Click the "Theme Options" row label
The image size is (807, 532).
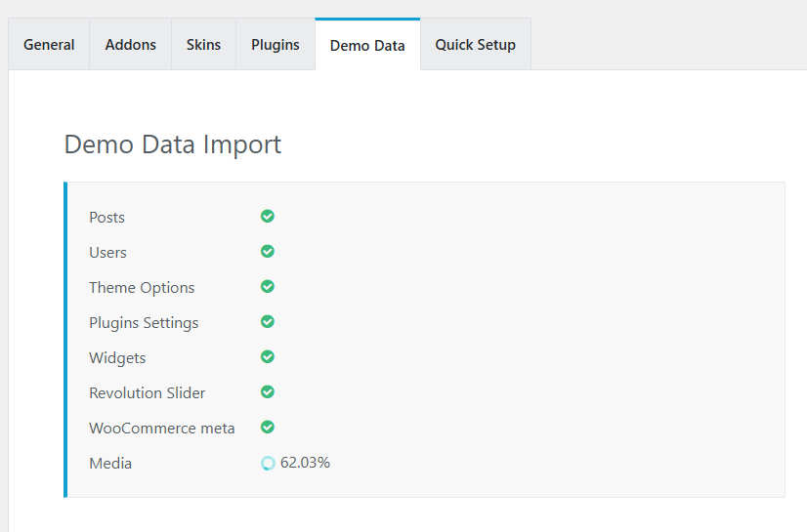[x=142, y=288]
